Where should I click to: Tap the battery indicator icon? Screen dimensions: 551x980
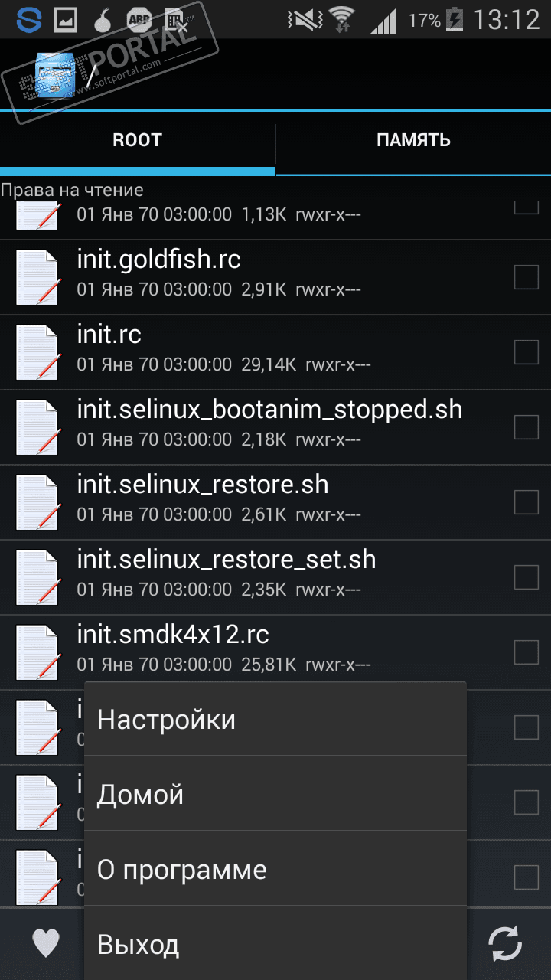[x=454, y=19]
